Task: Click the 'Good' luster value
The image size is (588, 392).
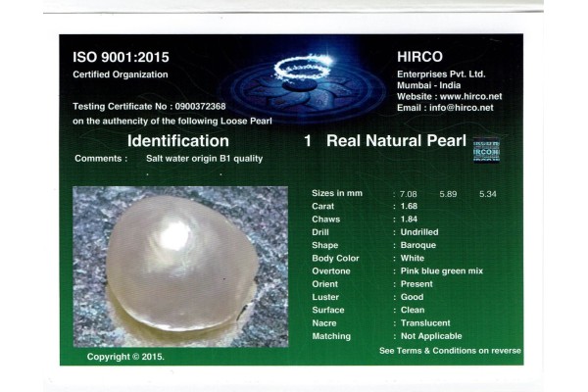Action: [412, 297]
